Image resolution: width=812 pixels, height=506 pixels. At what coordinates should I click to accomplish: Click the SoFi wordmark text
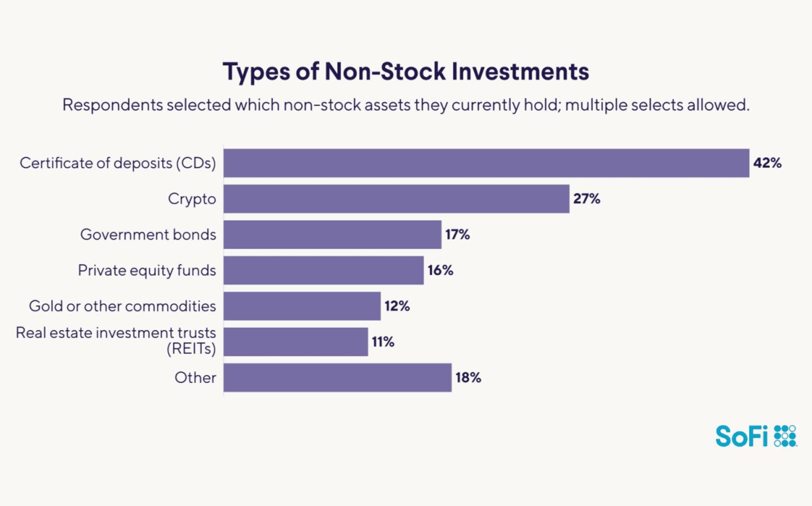coord(742,436)
